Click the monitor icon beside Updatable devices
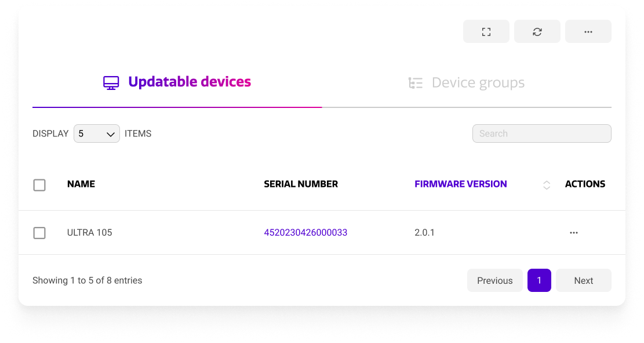 tap(111, 82)
